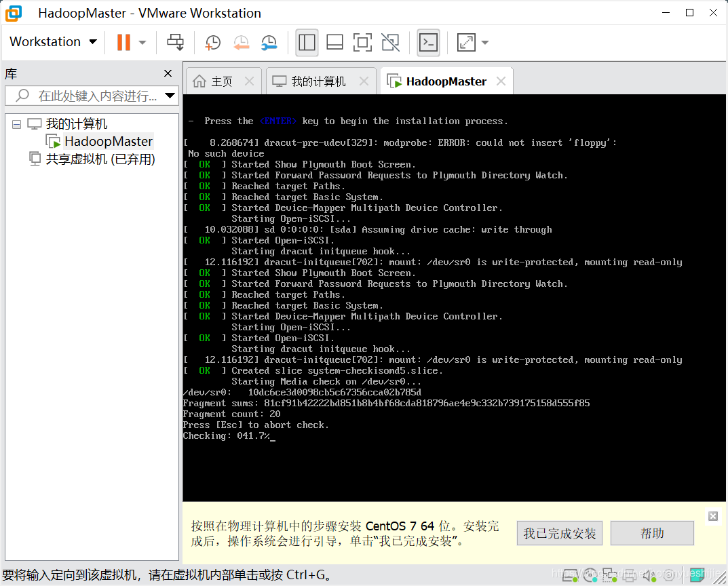Switch to Unity mode

click(391, 42)
